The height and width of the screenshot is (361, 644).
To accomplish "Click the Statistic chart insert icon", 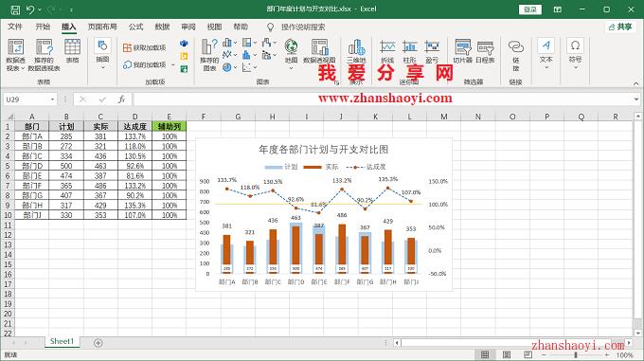I will click(x=246, y=55).
